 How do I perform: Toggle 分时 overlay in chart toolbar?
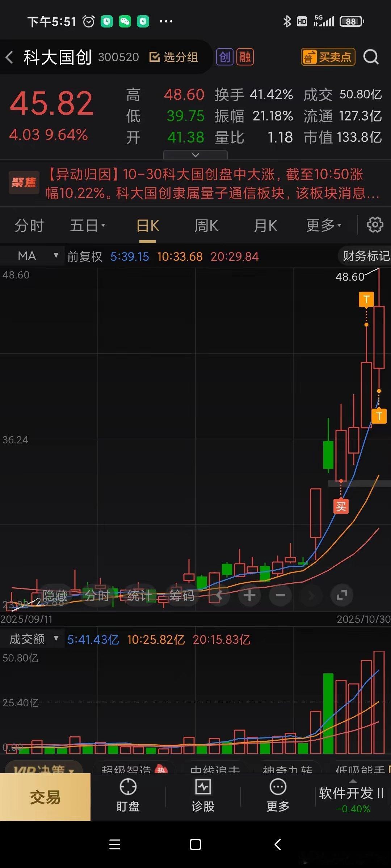tap(97, 595)
